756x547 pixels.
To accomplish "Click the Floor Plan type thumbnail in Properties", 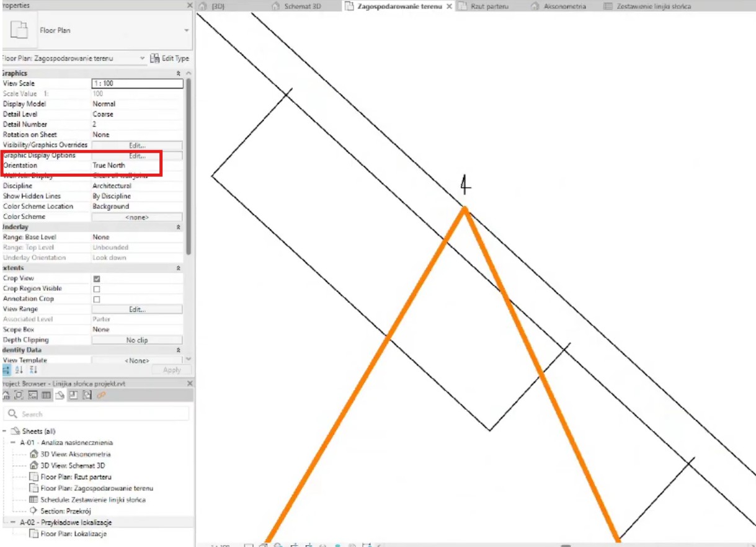I will coord(19,30).
